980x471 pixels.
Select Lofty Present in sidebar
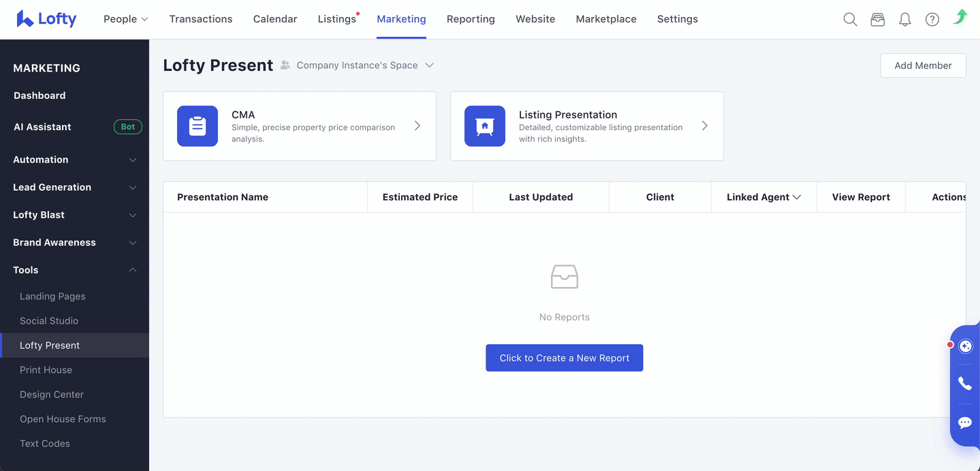click(x=75, y=346)
